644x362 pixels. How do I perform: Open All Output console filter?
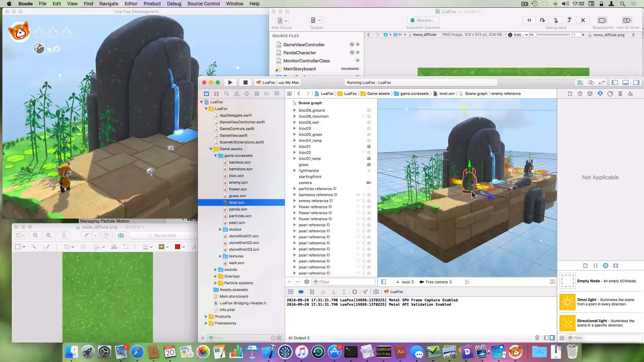coord(299,338)
